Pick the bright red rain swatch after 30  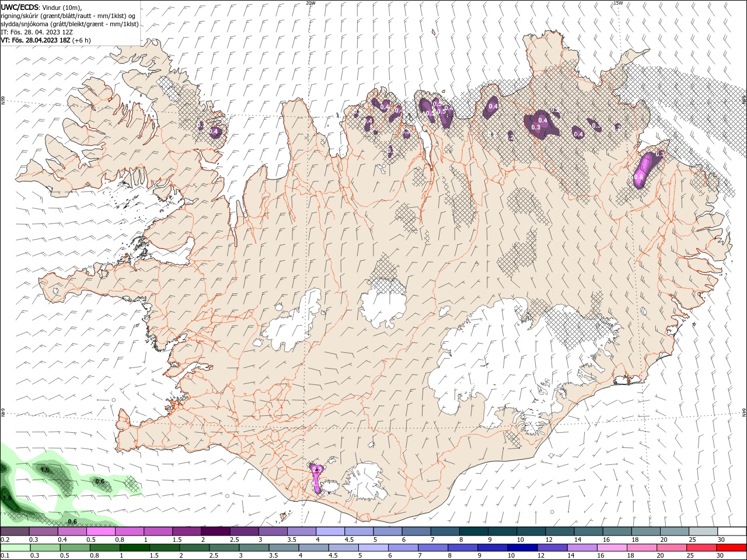tap(731, 548)
